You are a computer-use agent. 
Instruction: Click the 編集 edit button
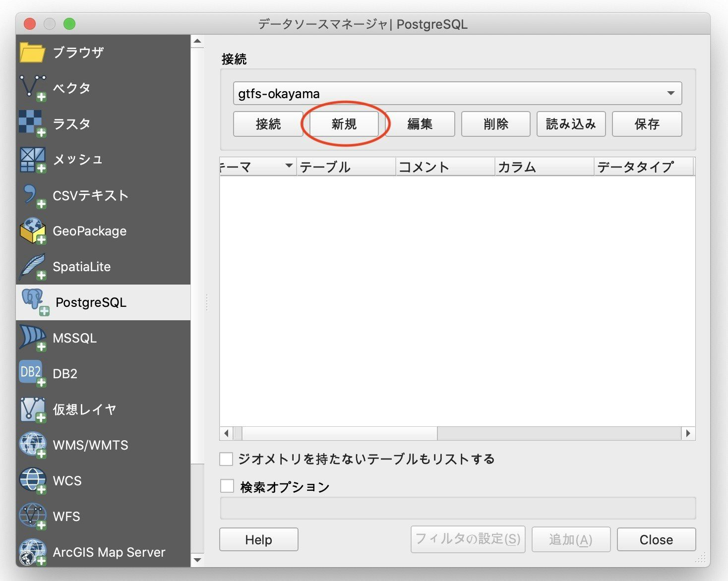(x=420, y=124)
